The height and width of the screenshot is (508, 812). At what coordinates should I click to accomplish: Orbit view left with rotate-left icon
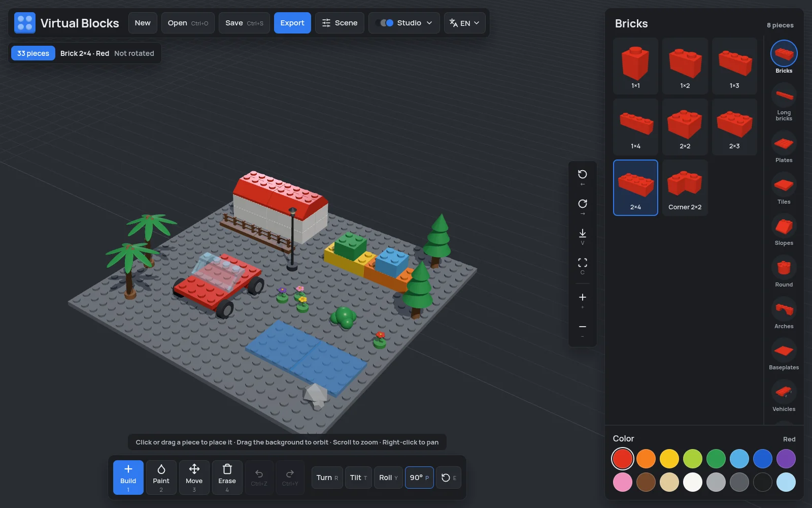coord(583,178)
